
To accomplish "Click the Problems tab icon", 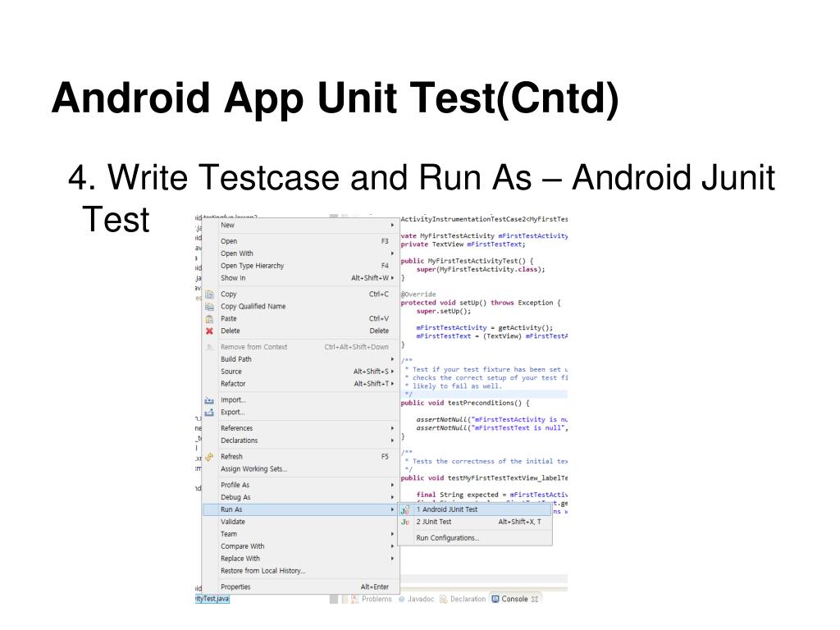I will [x=354, y=599].
